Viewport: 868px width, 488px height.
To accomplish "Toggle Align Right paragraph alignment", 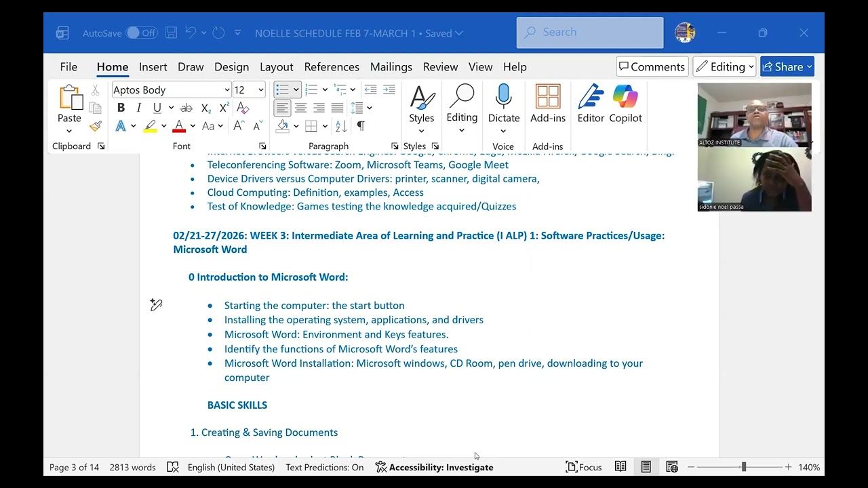I will [319, 108].
